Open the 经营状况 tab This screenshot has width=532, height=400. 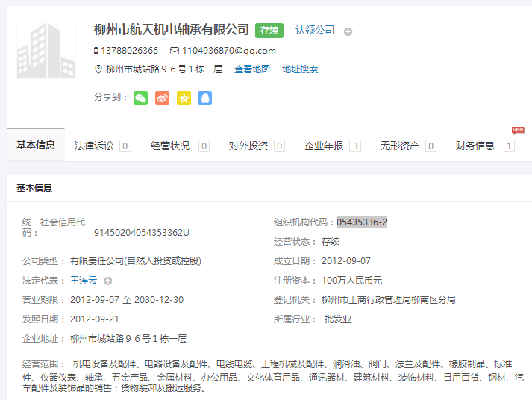[170, 146]
